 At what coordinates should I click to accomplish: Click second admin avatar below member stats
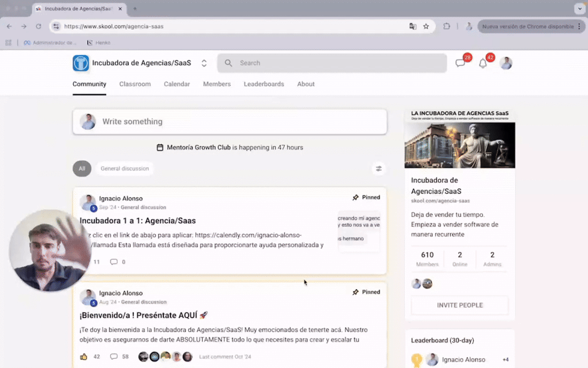coord(427,283)
